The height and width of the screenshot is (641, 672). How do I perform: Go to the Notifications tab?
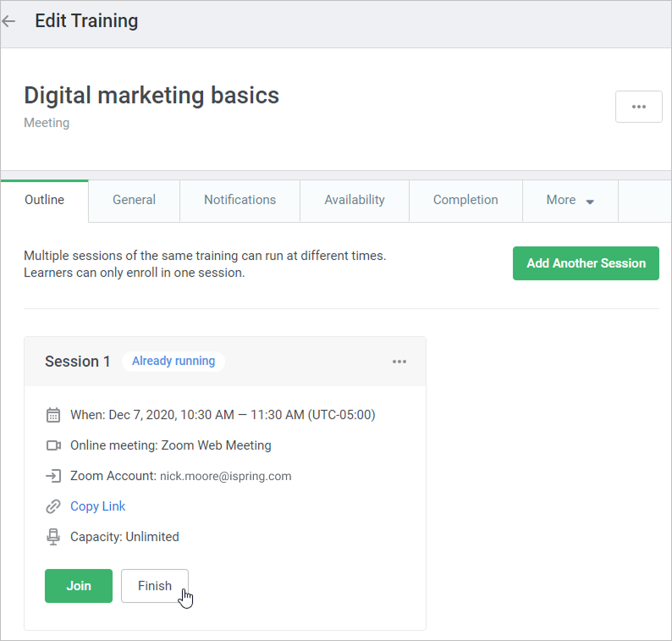[x=240, y=201]
